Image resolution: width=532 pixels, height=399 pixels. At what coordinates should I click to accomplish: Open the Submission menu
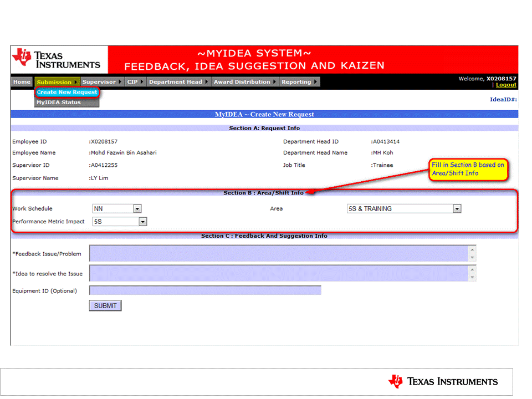click(57, 82)
